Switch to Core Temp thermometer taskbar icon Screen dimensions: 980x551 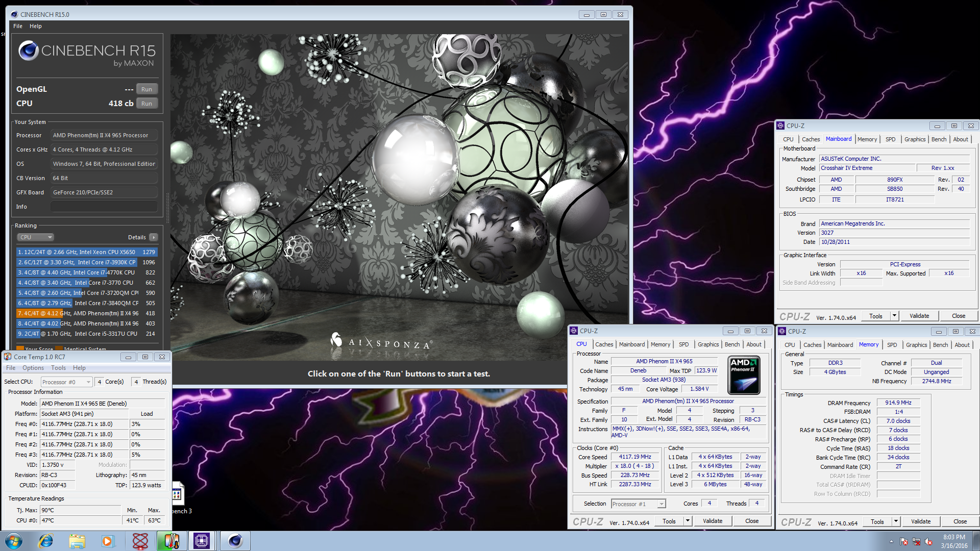tap(171, 541)
